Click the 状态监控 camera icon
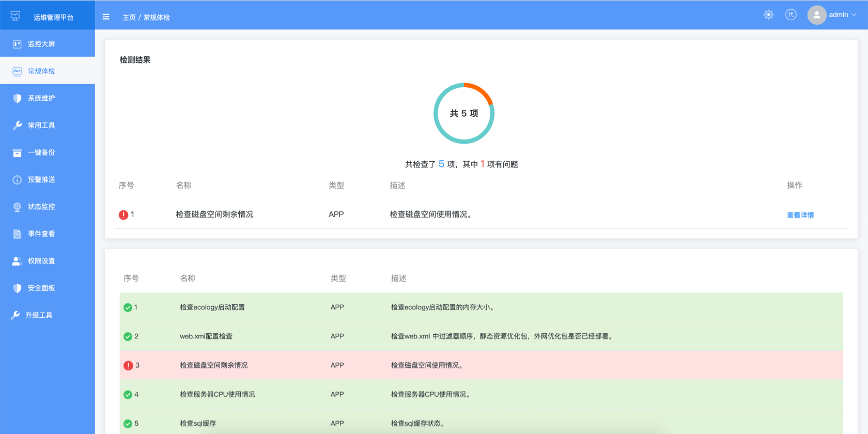868x434 pixels. [17, 207]
